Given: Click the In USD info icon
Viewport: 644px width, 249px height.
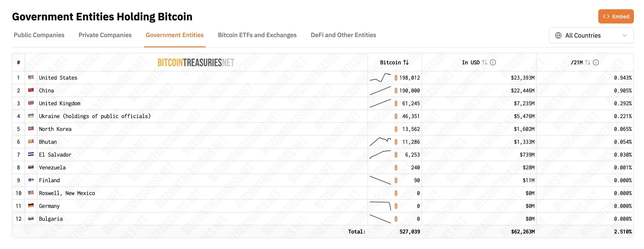Looking at the screenshot, I should pos(493,62).
